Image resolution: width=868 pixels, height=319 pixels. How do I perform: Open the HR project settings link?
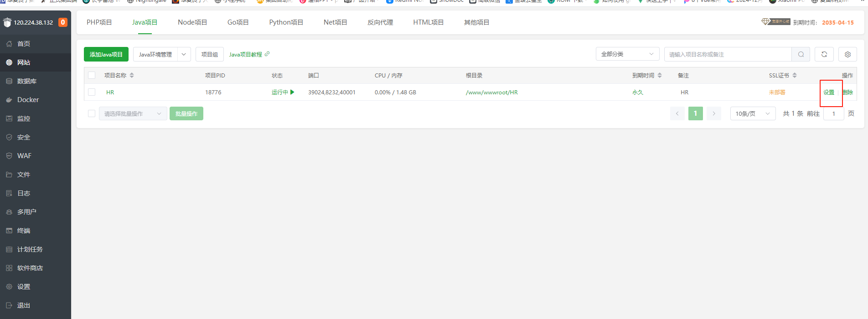click(828, 93)
